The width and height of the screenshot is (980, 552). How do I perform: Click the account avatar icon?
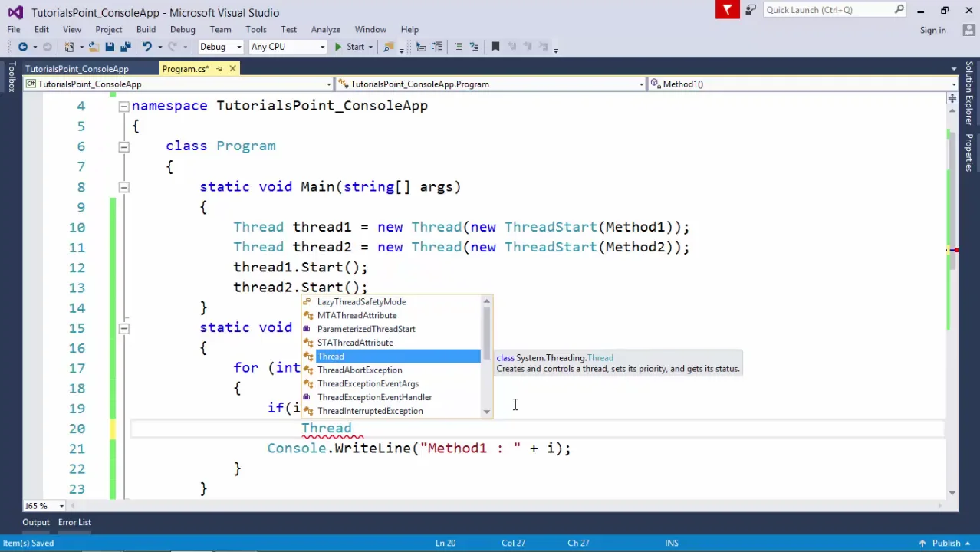(x=968, y=30)
